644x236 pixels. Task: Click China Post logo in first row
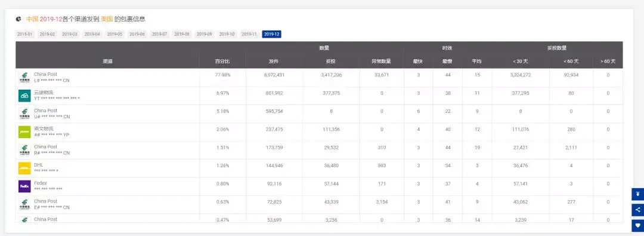(24, 78)
